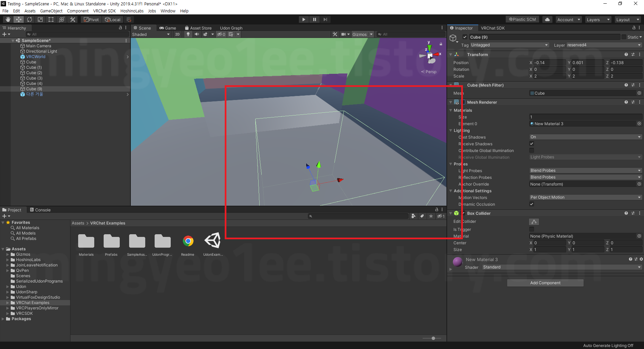Select the Move tool
Screen dimensions: 644x349
click(19, 19)
